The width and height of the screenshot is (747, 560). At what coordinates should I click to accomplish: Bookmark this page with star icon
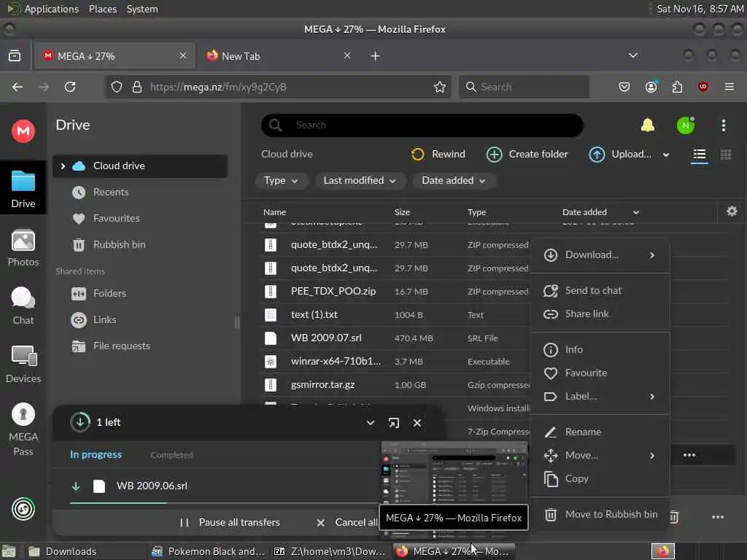click(x=439, y=87)
